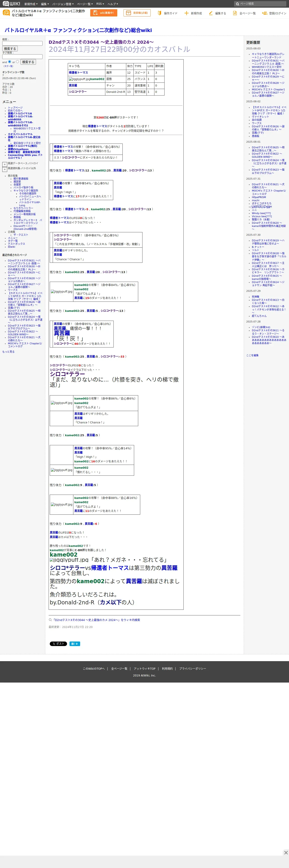Image resolution: width=289 pixels, height=868 pixels.
Task: Open the 編集 dropdown menu in top bar
Action: [x=45, y=4]
